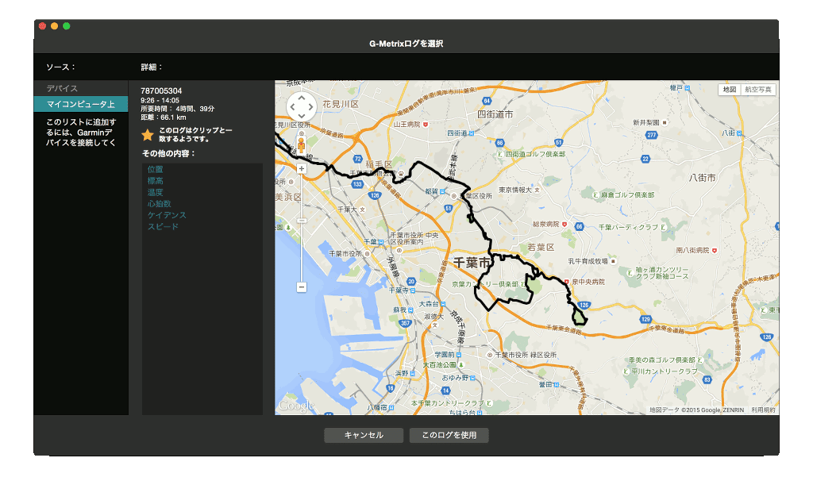Click the このログを使用 button
This screenshot has height=504, width=813.
tap(449, 435)
